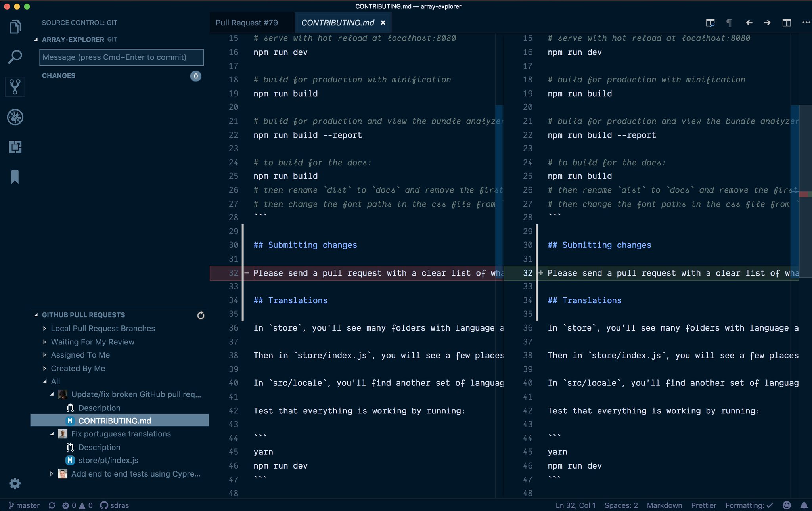Open the Search icon in activity bar
This screenshot has width=812, height=511.
[15, 57]
